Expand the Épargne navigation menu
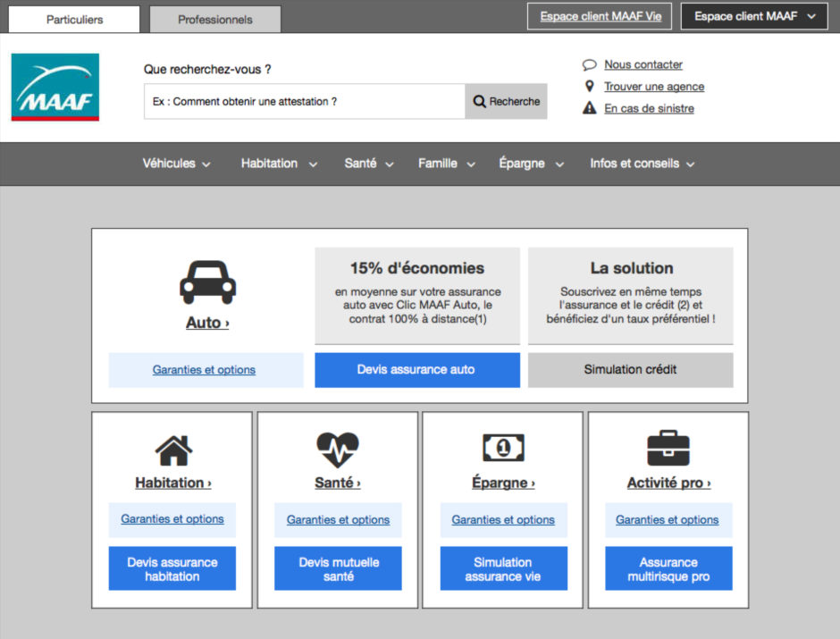Viewport: 840px width, 639px height. [x=532, y=164]
